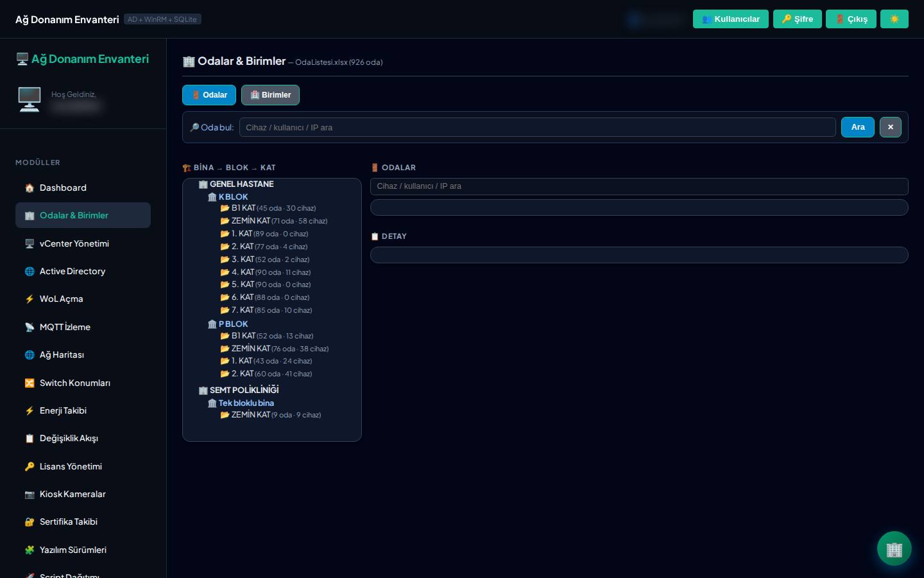
Task: Select K BLOK B1 KAT with 45 oda
Action: coord(268,208)
